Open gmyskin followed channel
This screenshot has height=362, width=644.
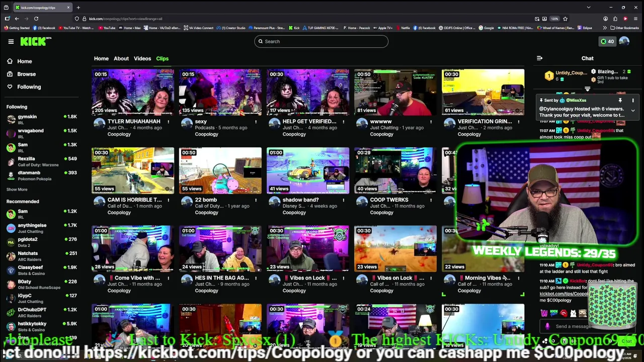41,120
